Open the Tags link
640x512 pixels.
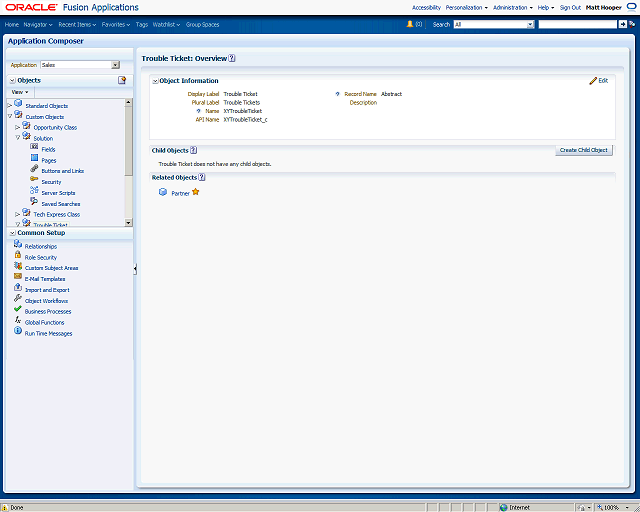142,24
